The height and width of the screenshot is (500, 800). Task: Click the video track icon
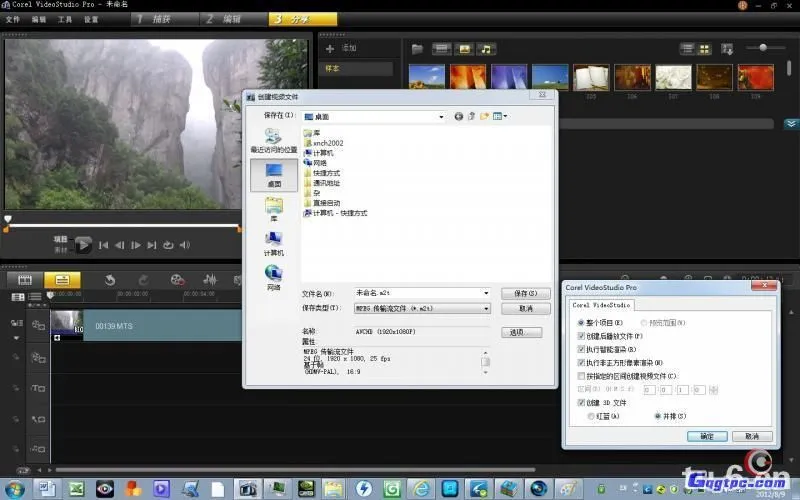click(38, 325)
